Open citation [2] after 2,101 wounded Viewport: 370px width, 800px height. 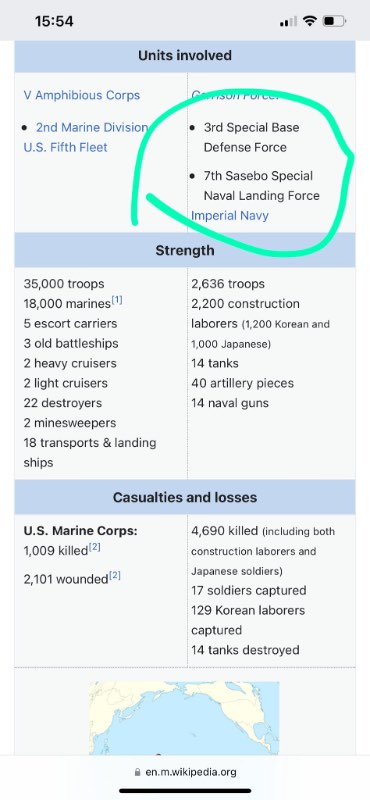click(115, 576)
